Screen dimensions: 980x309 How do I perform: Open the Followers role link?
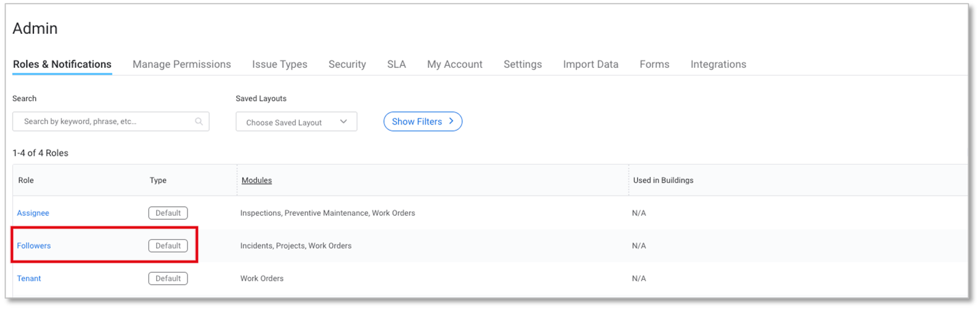click(x=34, y=245)
